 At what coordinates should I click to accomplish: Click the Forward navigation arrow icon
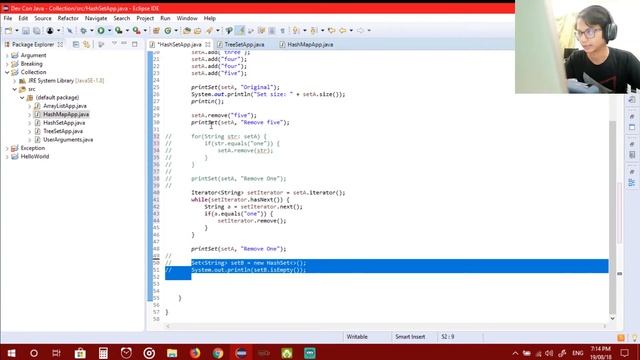pos(360,31)
